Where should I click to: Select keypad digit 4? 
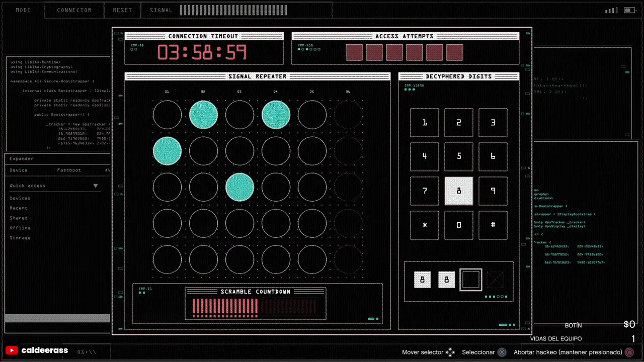tap(425, 157)
